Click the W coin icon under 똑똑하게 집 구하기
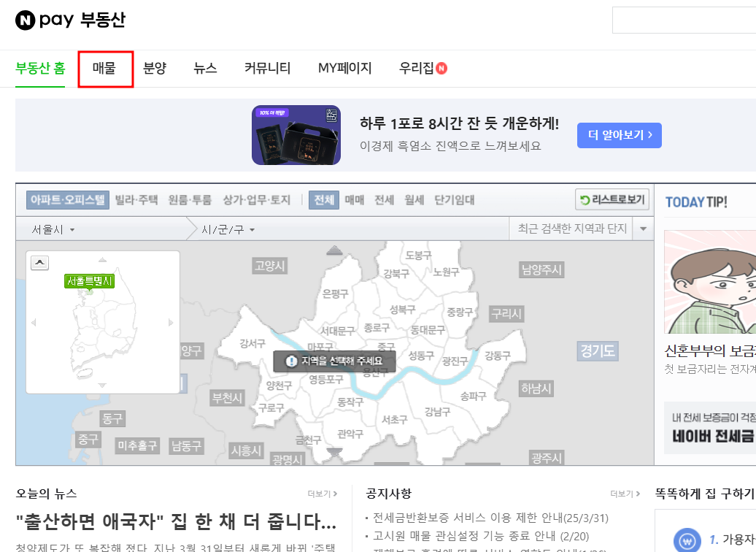Image resolution: width=756 pixels, height=552 pixels. tap(687, 542)
